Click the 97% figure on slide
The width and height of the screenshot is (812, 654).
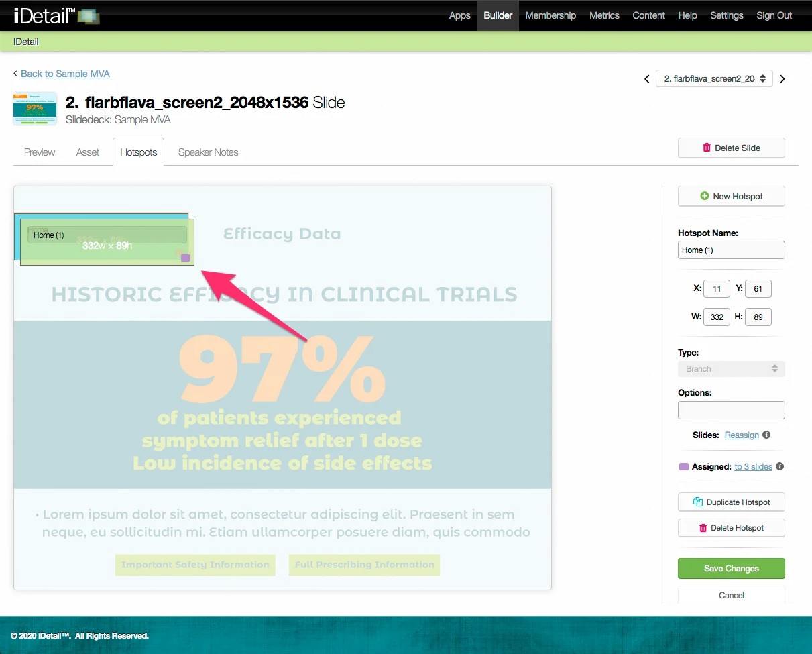point(282,370)
